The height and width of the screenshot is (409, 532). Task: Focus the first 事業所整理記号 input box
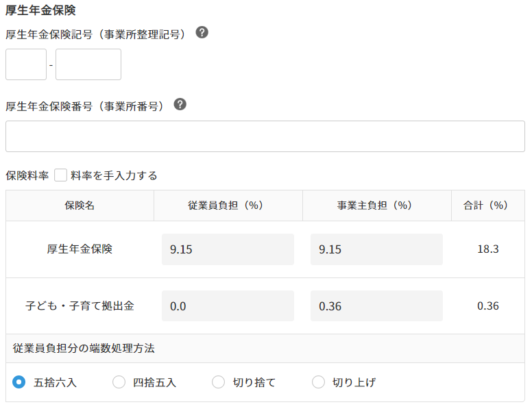pos(26,64)
